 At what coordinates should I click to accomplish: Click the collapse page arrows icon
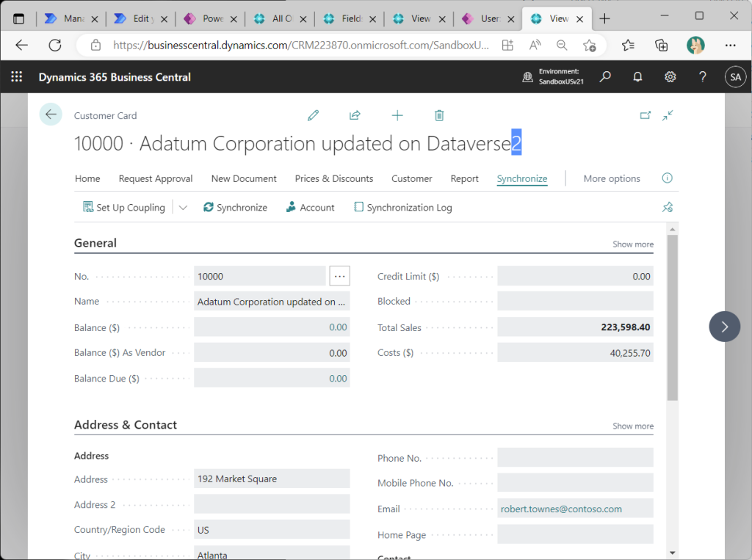[x=668, y=115]
